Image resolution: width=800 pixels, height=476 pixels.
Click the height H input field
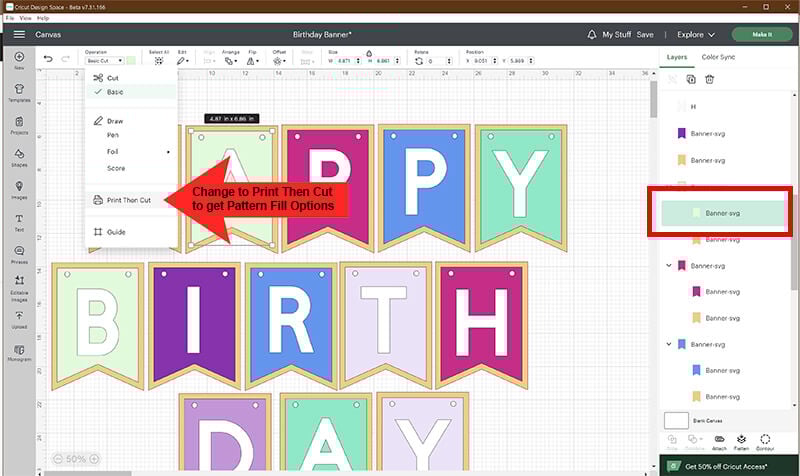click(x=386, y=61)
